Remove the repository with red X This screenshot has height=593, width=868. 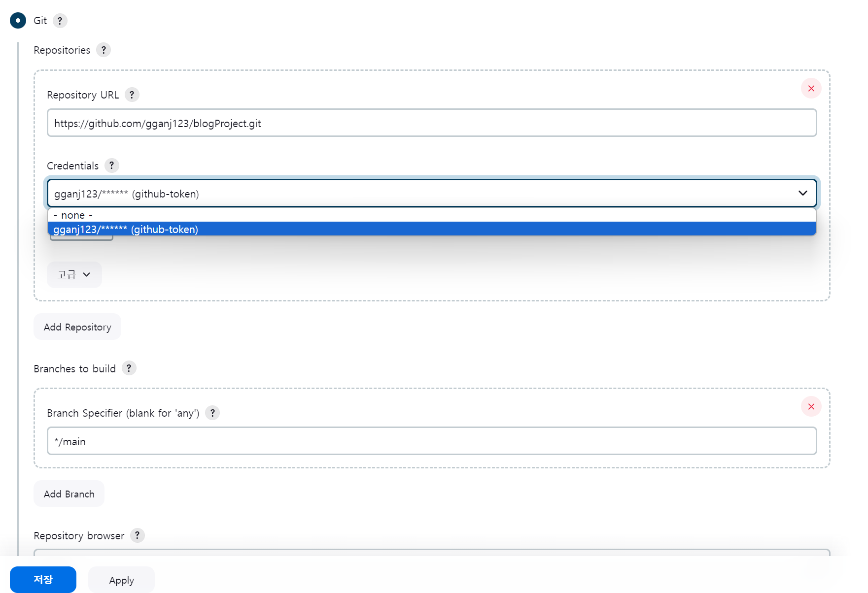click(811, 89)
